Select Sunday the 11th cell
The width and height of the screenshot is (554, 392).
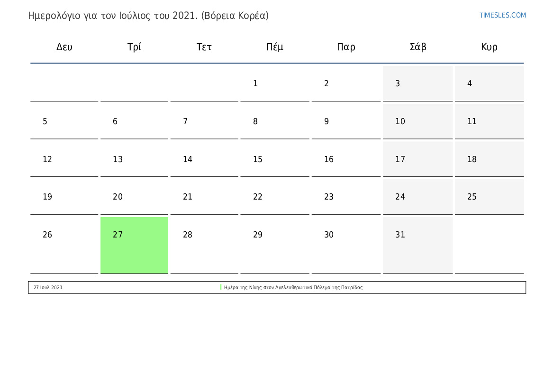pyautogui.click(x=490, y=121)
